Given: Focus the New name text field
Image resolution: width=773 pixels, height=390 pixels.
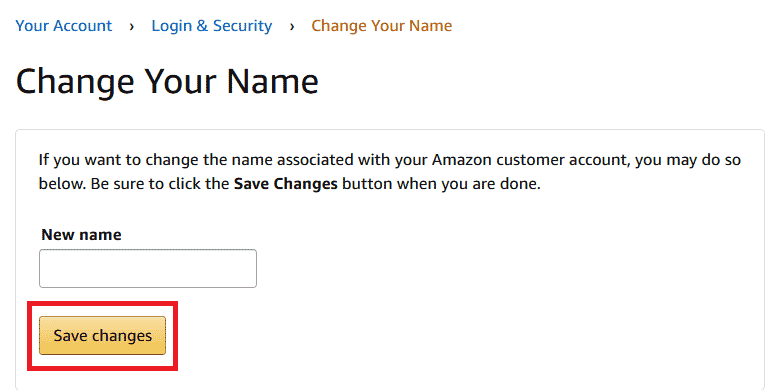Looking at the screenshot, I should pyautogui.click(x=148, y=268).
